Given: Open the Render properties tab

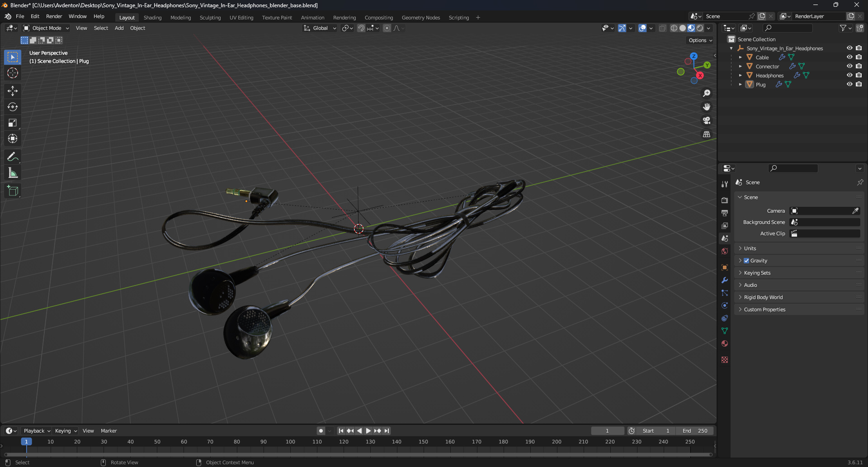Looking at the screenshot, I should [725, 200].
